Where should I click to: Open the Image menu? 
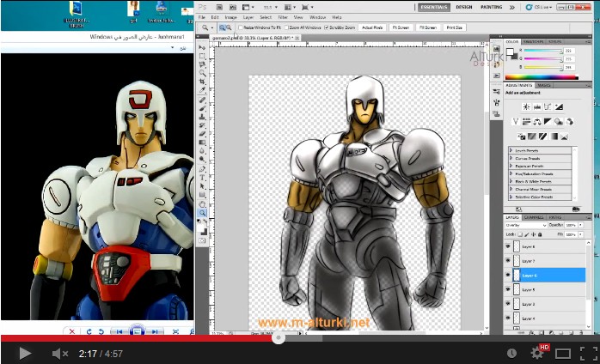(230, 17)
